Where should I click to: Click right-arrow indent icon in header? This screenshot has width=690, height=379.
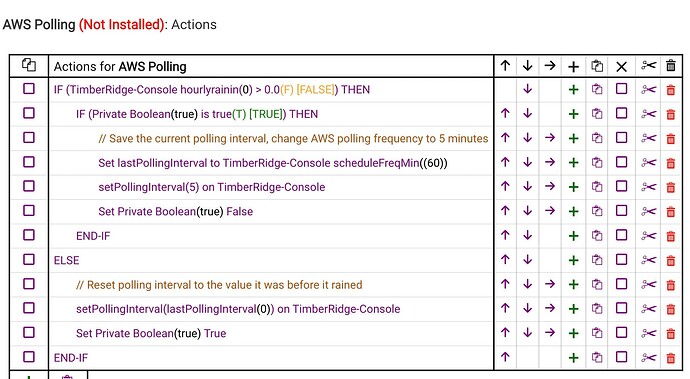click(x=550, y=66)
